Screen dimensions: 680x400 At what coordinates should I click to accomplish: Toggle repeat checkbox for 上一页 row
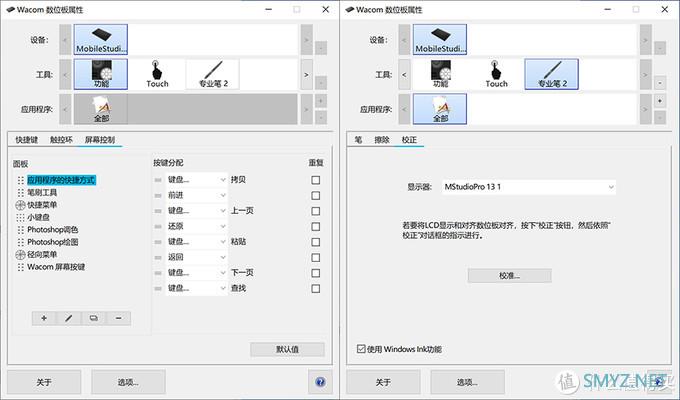click(x=316, y=211)
